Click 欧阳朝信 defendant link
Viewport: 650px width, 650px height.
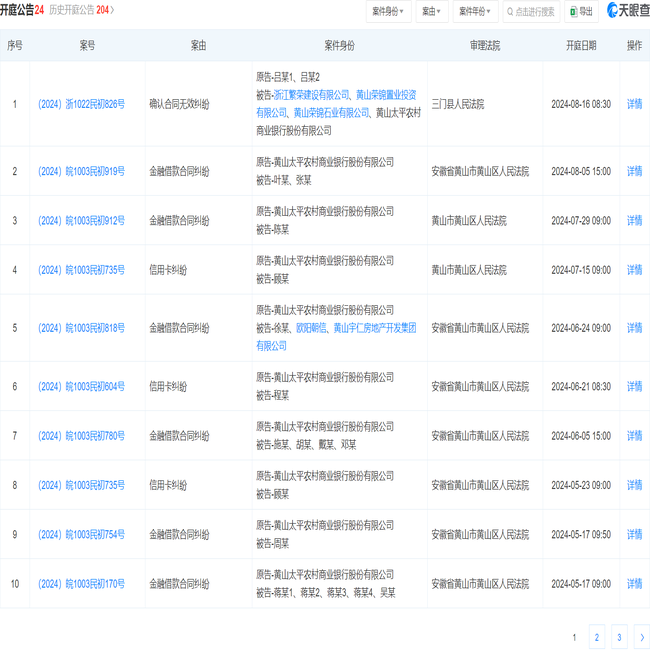click(311, 328)
